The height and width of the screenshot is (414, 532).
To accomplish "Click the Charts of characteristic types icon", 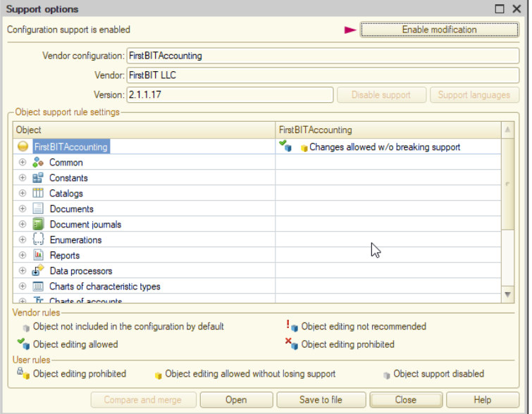I will point(37,286).
